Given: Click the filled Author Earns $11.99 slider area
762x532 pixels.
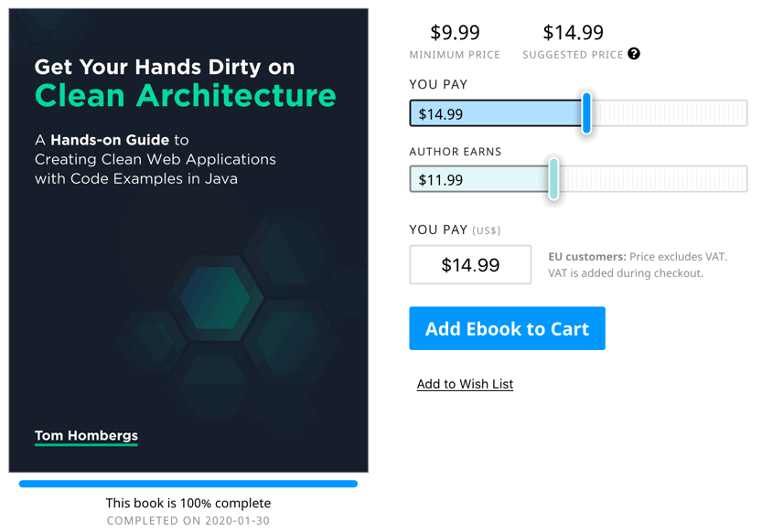Looking at the screenshot, I should pyautogui.click(x=479, y=178).
